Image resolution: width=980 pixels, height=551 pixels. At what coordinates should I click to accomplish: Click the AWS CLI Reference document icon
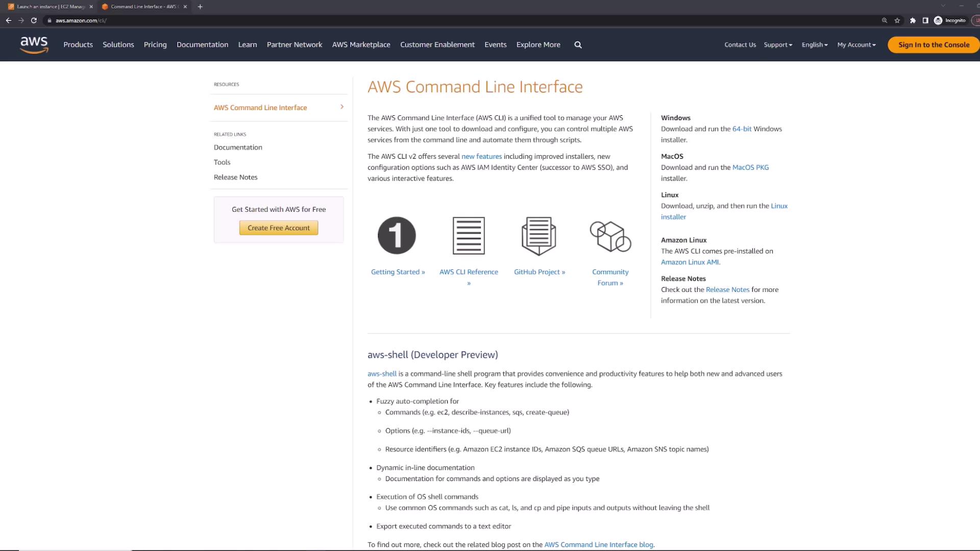click(469, 236)
